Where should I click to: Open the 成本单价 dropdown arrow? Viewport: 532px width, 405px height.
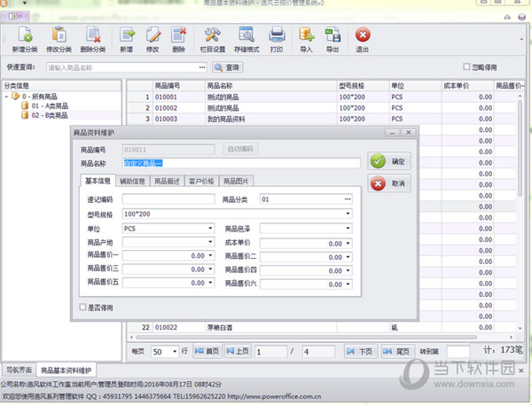pyautogui.click(x=348, y=243)
